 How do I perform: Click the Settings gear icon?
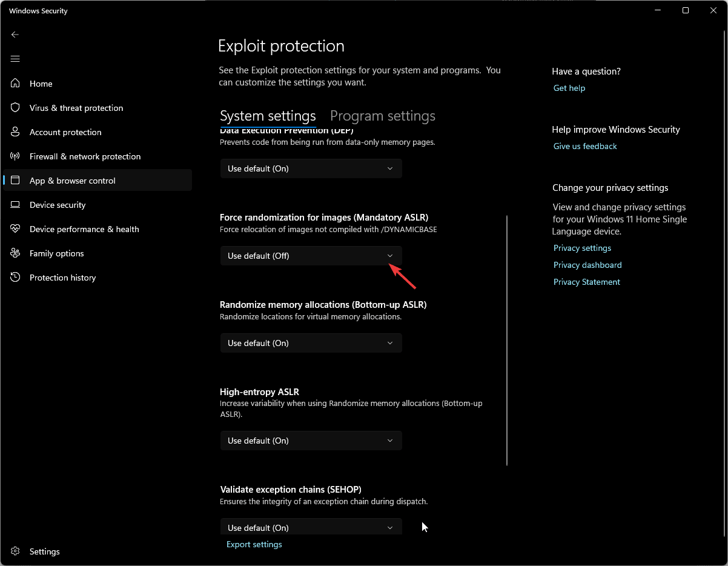tap(16, 551)
